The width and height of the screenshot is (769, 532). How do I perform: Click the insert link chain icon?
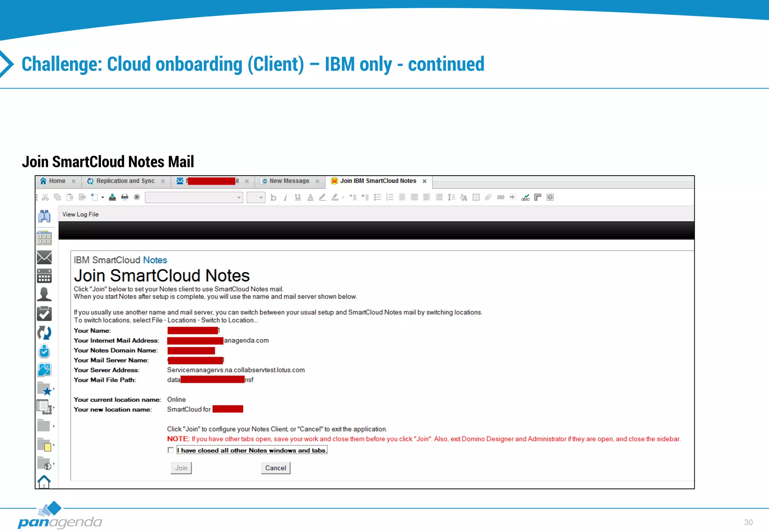(501, 197)
